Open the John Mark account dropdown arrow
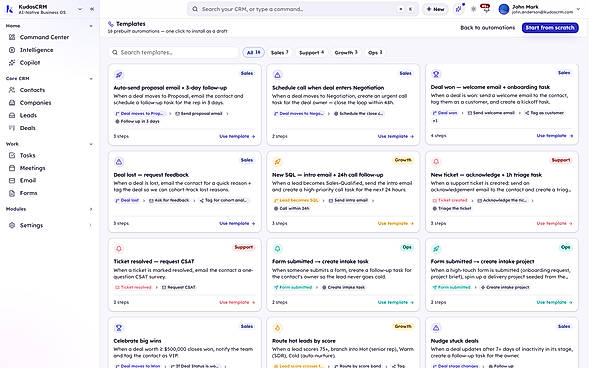 point(578,9)
